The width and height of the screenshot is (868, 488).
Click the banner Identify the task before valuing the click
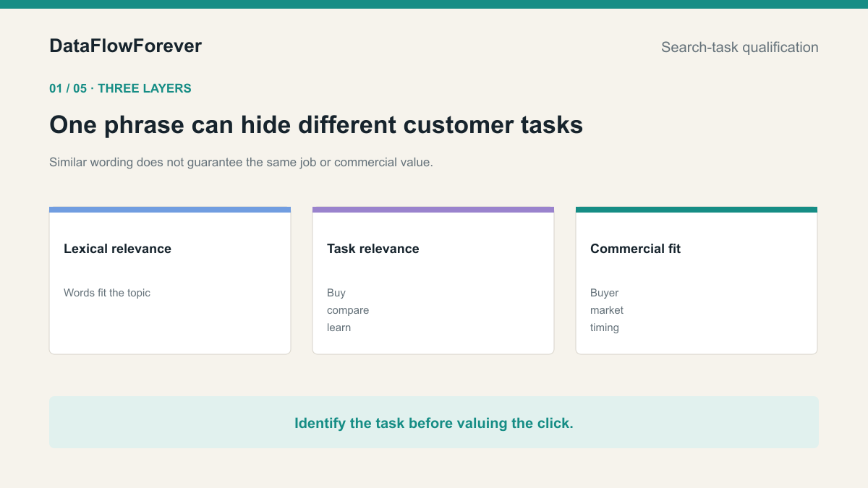[434, 422]
